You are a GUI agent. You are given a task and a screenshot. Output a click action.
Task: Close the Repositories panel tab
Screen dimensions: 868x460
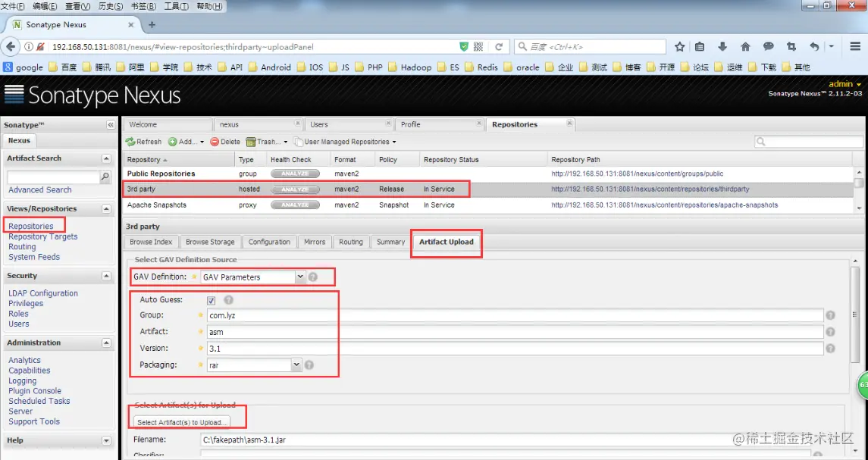[569, 124]
